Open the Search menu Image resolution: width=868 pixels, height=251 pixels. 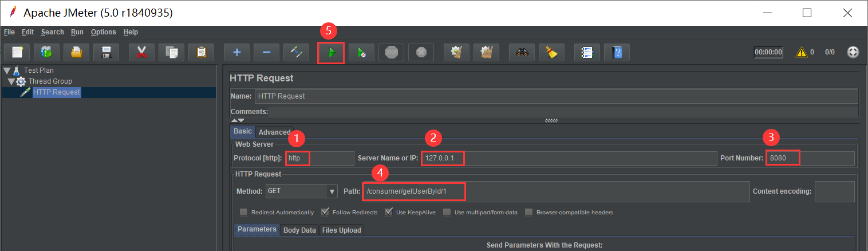[52, 32]
